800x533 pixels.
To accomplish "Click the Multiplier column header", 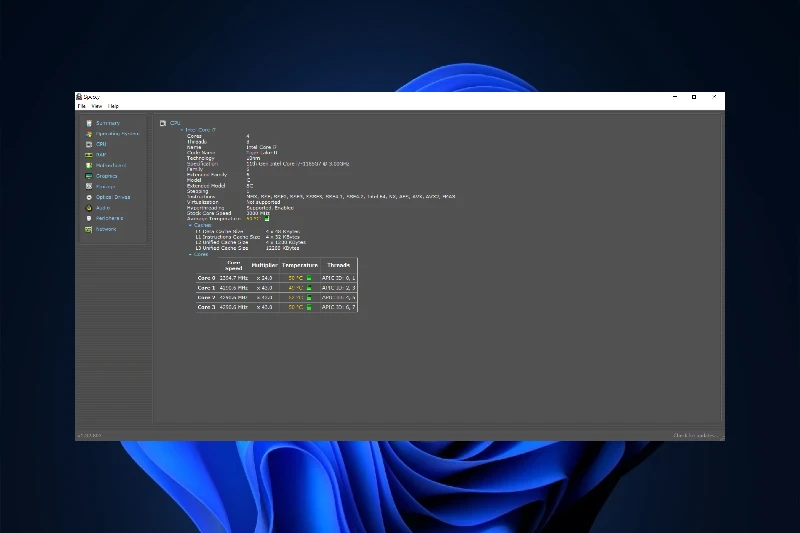I will coord(264,265).
